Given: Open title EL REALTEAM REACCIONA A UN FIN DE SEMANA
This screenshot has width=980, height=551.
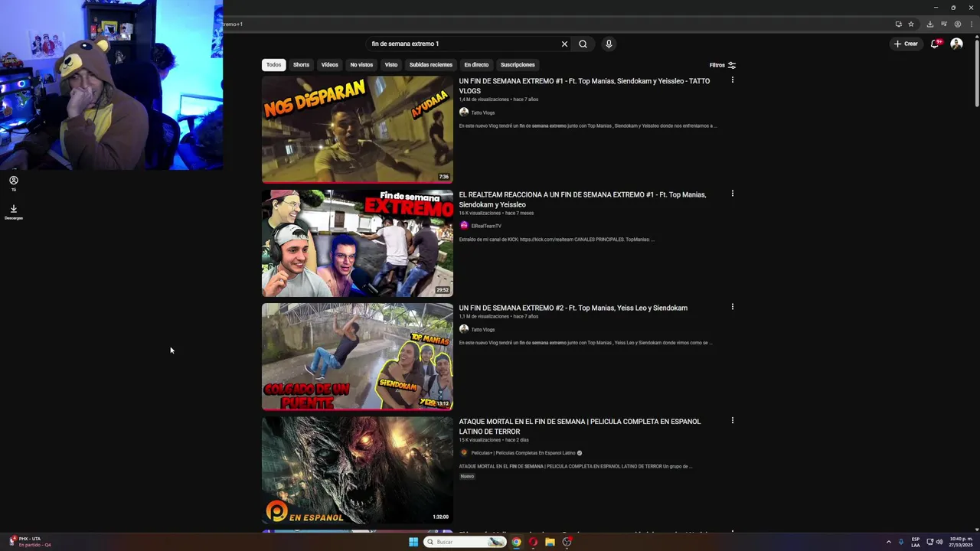Looking at the screenshot, I should pos(582,200).
